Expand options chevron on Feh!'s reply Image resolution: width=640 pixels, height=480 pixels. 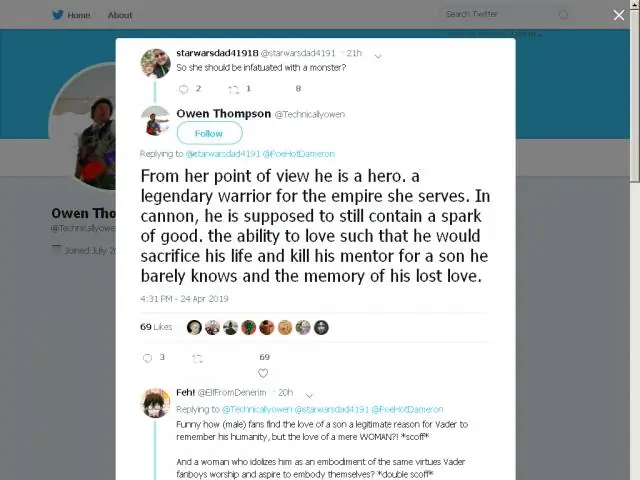[x=309, y=395]
